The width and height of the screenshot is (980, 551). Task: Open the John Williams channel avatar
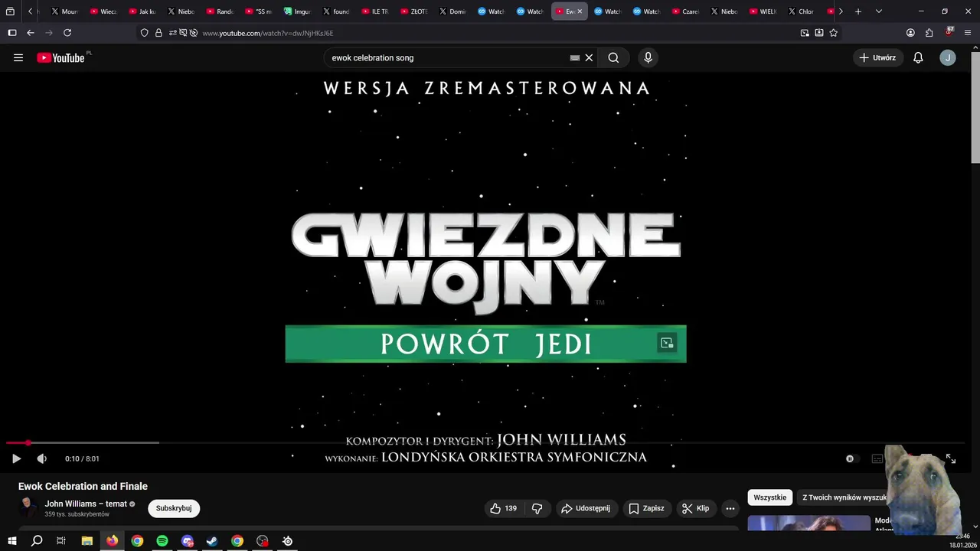coord(28,507)
